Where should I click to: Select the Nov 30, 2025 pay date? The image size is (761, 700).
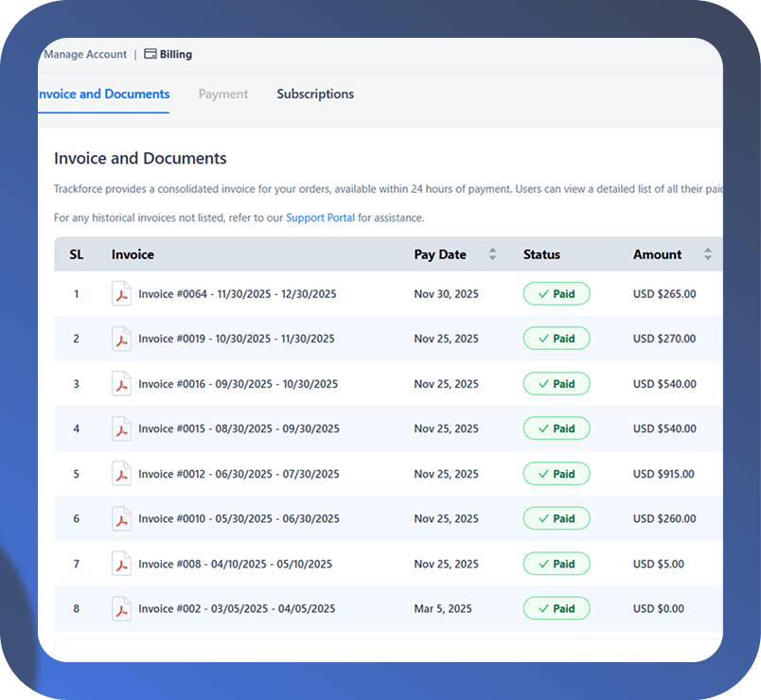pyautogui.click(x=446, y=294)
